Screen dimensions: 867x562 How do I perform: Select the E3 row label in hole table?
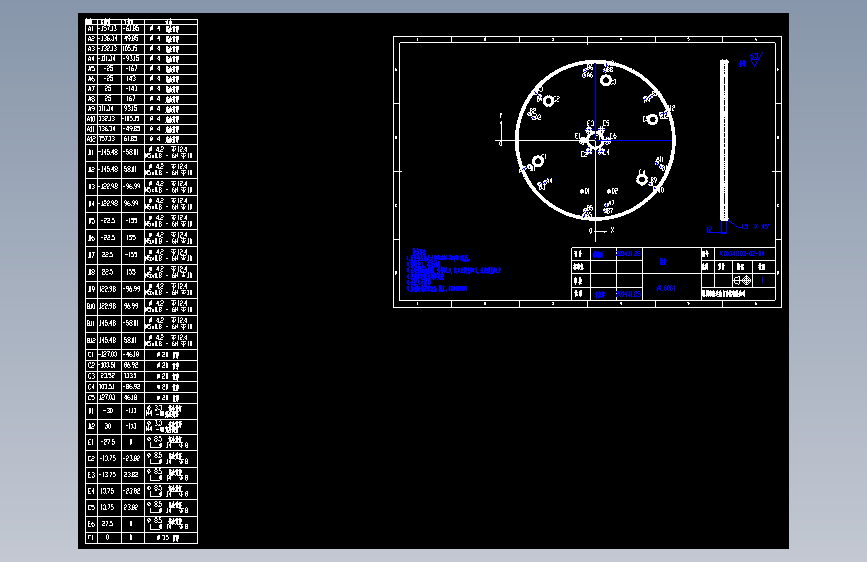[91, 475]
